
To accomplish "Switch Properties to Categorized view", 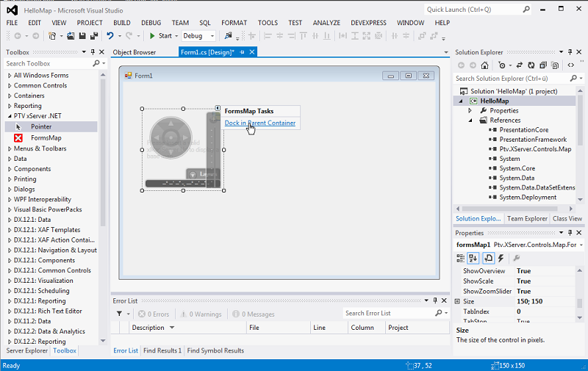I will click(461, 258).
